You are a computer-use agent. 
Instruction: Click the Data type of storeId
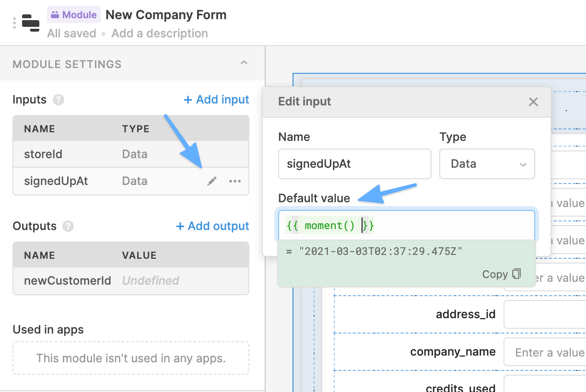click(x=135, y=154)
